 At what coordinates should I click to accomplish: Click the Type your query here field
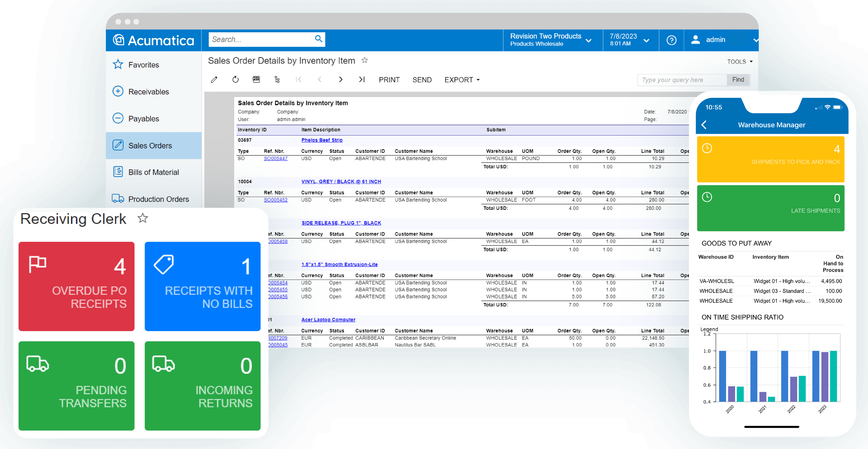click(682, 80)
